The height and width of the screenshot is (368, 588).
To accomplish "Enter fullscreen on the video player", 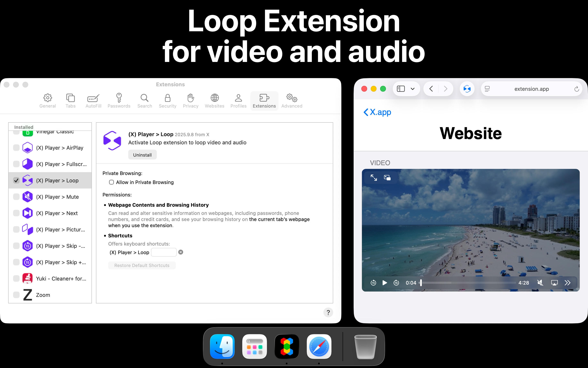I will [x=374, y=178].
